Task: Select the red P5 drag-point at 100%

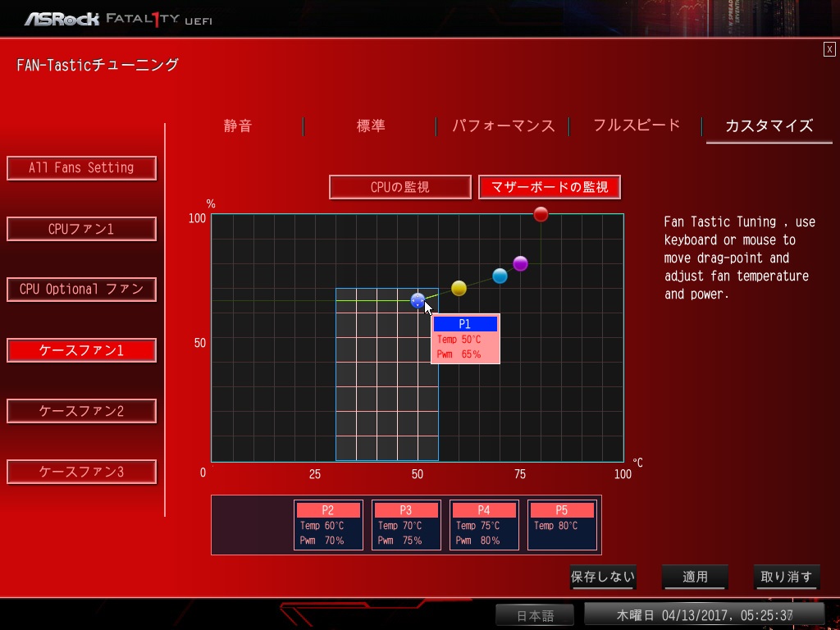Action: [x=541, y=214]
